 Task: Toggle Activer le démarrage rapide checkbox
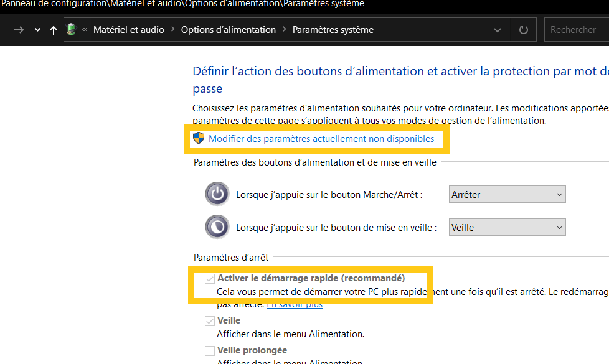(x=210, y=279)
